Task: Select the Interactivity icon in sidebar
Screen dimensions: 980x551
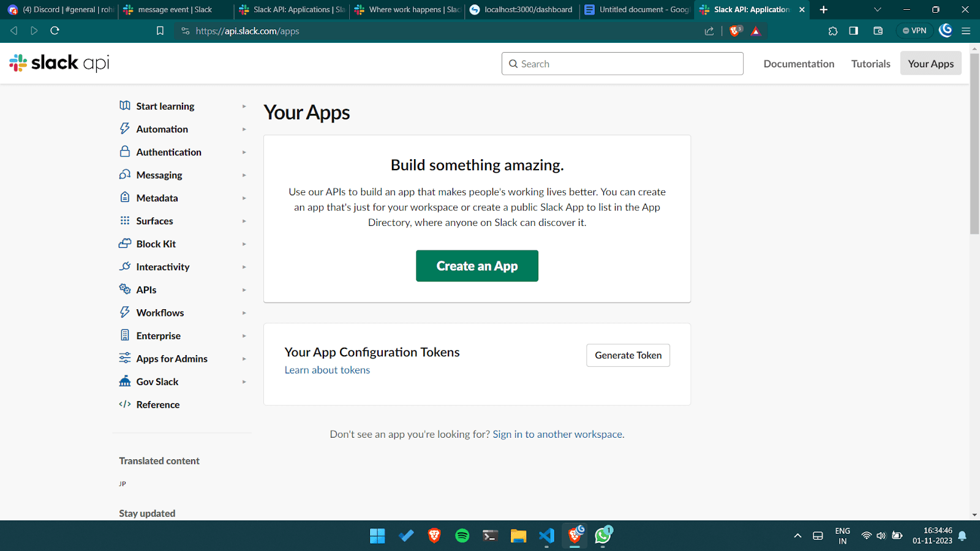Action: point(125,266)
